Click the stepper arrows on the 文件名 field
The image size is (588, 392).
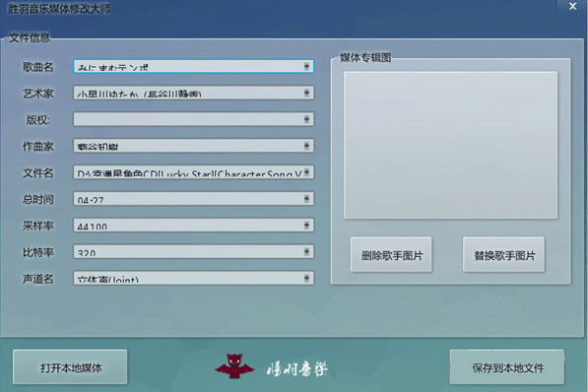click(306, 172)
